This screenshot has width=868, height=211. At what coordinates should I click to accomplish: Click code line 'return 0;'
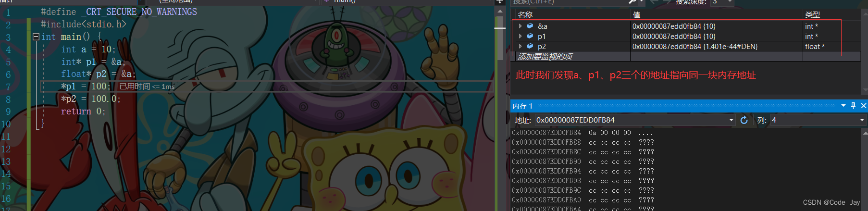(83, 111)
